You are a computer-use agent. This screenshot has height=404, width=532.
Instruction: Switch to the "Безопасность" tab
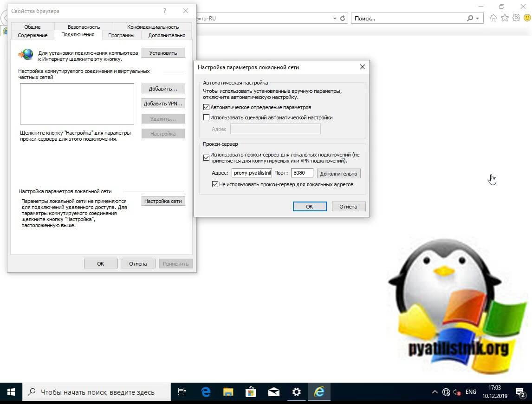coord(84,27)
